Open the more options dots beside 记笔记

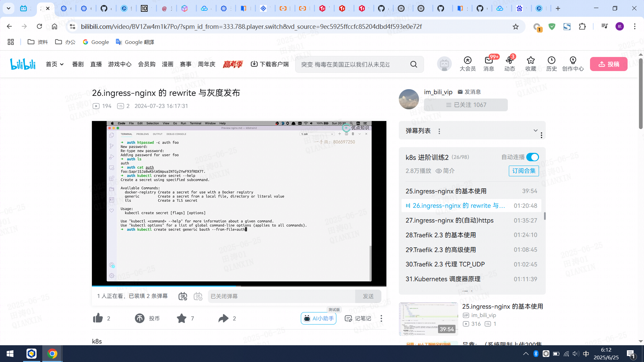(x=381, y=318)
